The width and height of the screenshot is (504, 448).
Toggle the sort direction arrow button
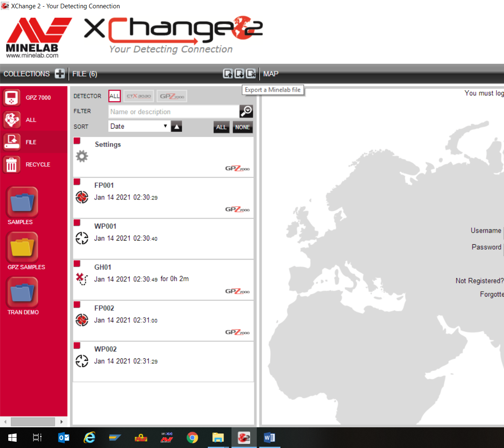(177, 127)
